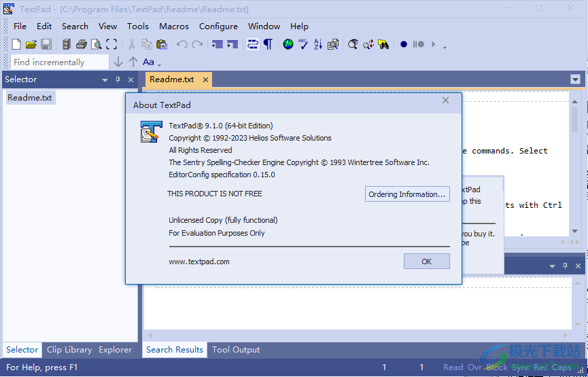The image size is (588, 377).
Task: Switch to Explorer tab
Action: pyautogui.click(x=115, y=350)
